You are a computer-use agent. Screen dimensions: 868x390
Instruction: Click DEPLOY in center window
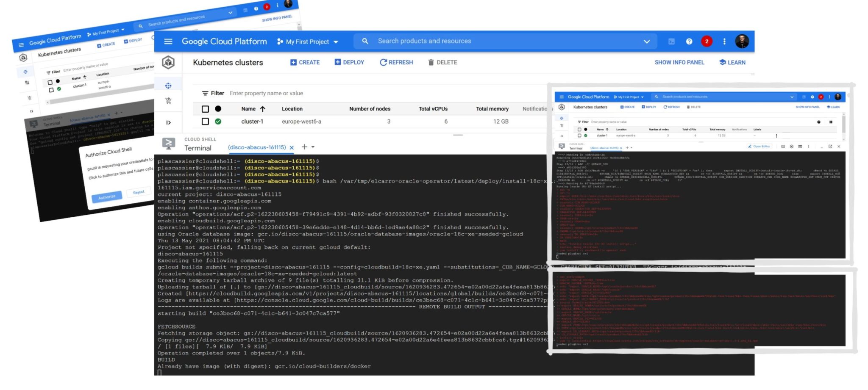(x=349, y=62)
